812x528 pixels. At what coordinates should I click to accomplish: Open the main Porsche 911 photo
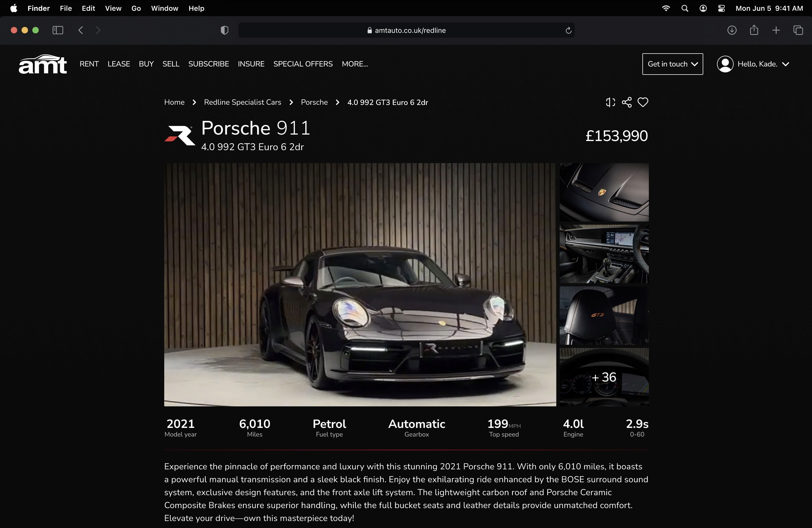(x=360, y=284)
